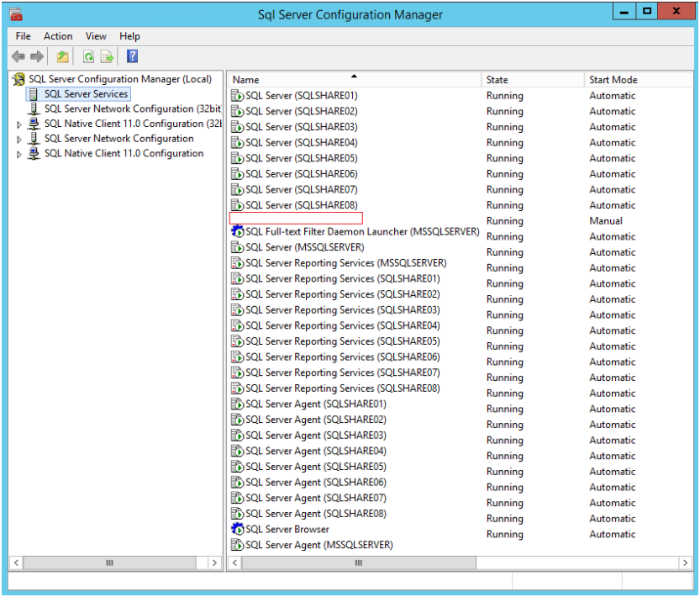Maximize the Configuration Manager window
This screenshot has width=700, height=597.
click(646, 12)
